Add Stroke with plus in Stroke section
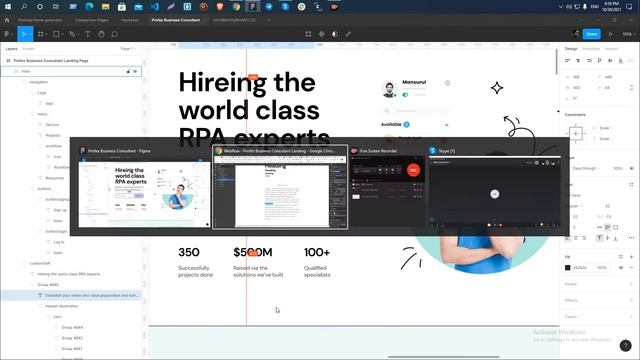The width and height of the screenshot is (640, 360). (631, 284)
